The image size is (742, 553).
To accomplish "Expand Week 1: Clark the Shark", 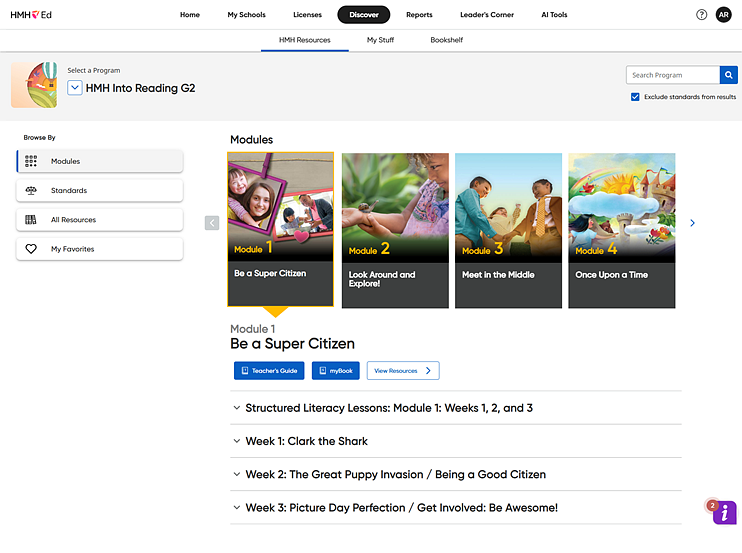I will pos(456,441).
